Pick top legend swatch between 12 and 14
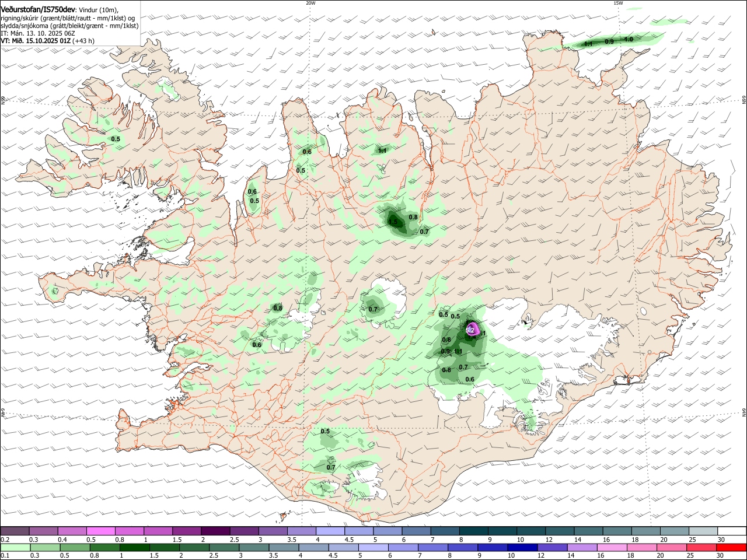 coord(558,531)
